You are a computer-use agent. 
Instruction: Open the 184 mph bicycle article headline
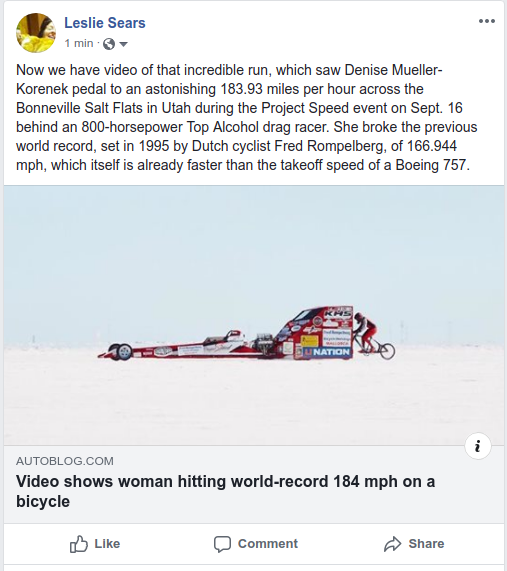coord(225,491)
